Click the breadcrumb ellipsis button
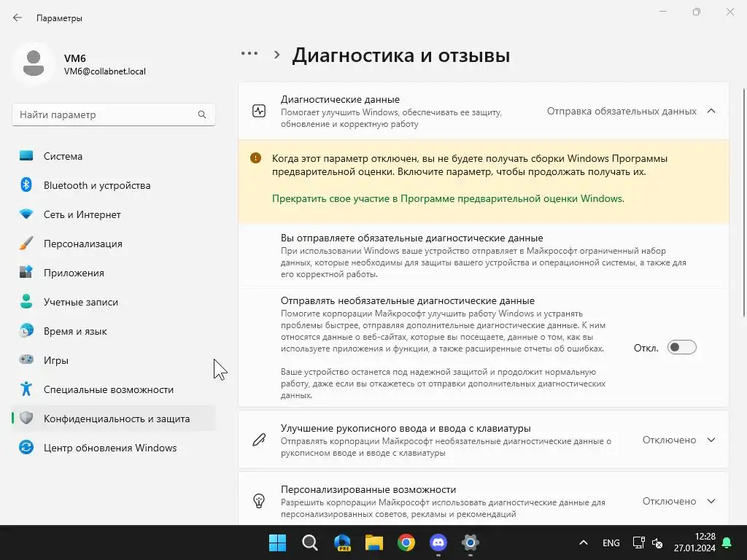747x560 pixels. click(249, 53)
